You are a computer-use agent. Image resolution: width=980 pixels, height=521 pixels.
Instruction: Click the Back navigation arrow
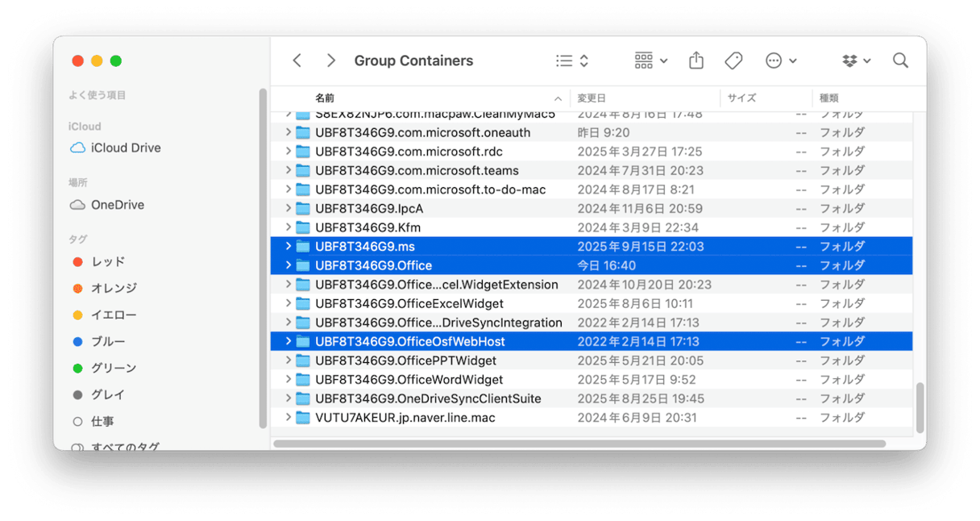click(297, 60)
